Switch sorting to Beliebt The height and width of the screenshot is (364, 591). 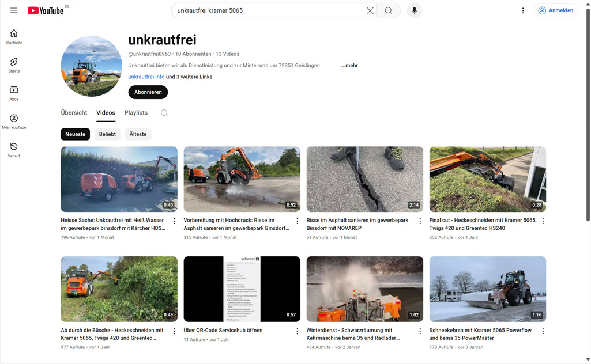click(107, 134)
